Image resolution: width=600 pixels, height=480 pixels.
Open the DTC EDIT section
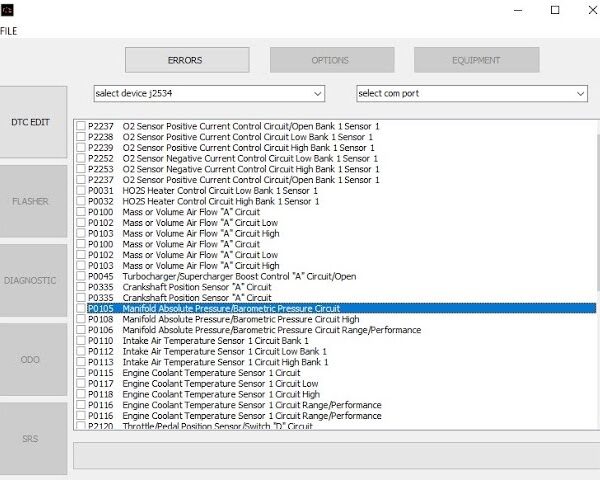coord(33,122)
